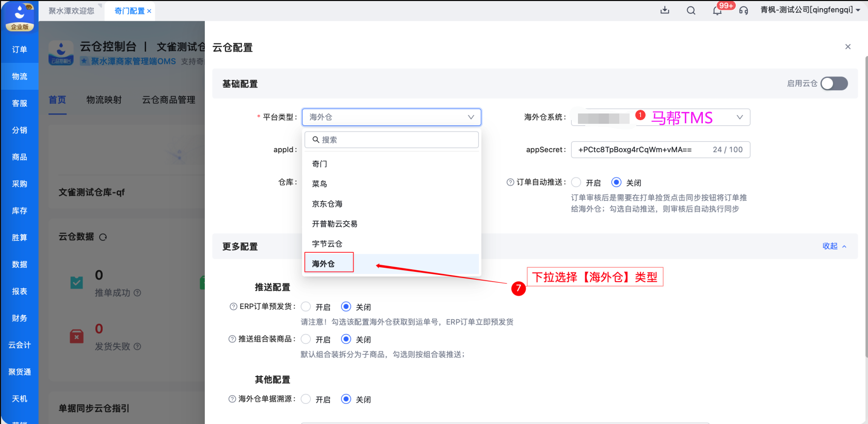This screenshot has width=868, height=424.
Task: Open the search magnifier icon
Action: (x=691, y=10)
